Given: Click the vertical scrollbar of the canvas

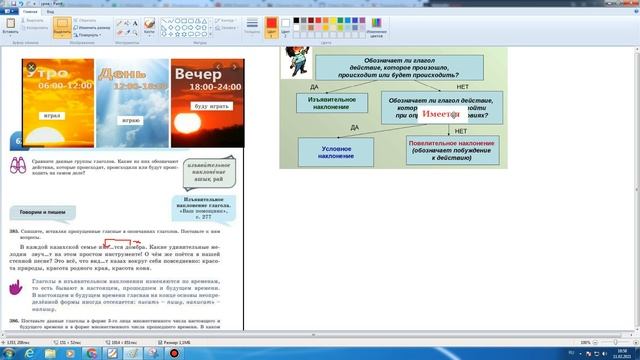Looking at the screenshot, I should tap(637, 189).
